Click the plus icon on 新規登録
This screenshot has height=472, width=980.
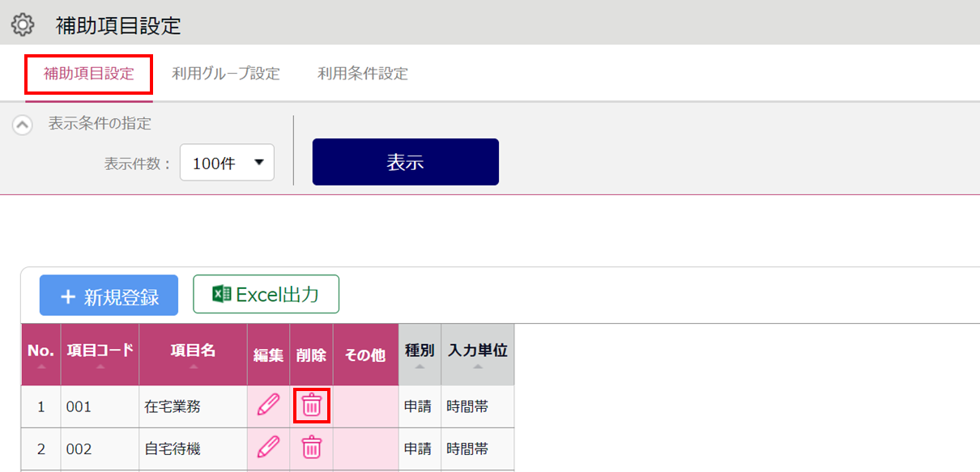pos(68,297)
